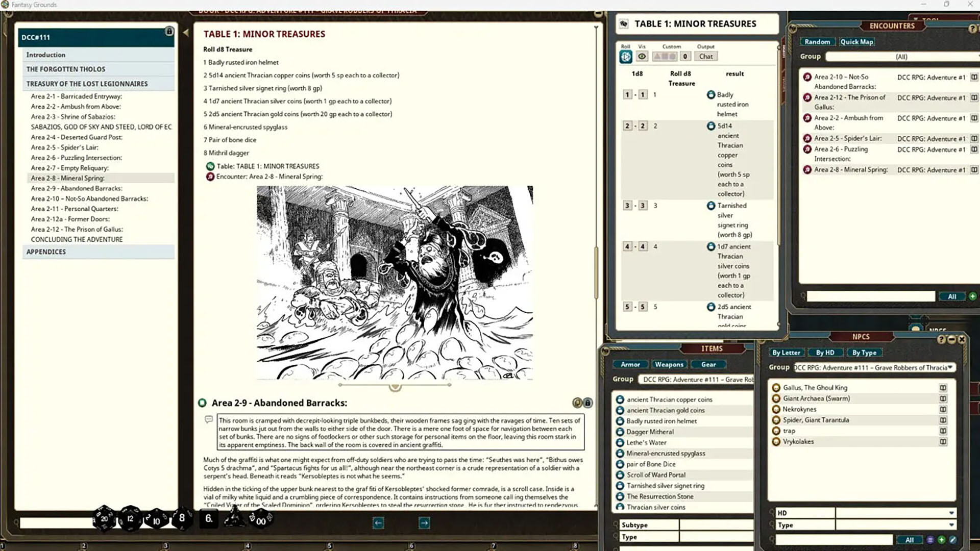Open the Encounters Group dropdown showing (All)
The image size is (980, 551).
(902, 57)
